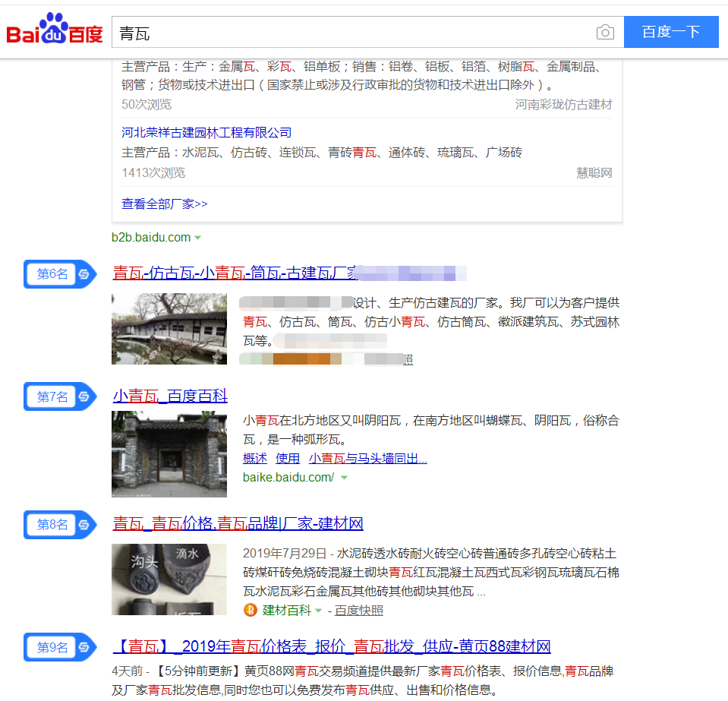Click the 概述 sublink
728x701 pixels.
(255, 459)
